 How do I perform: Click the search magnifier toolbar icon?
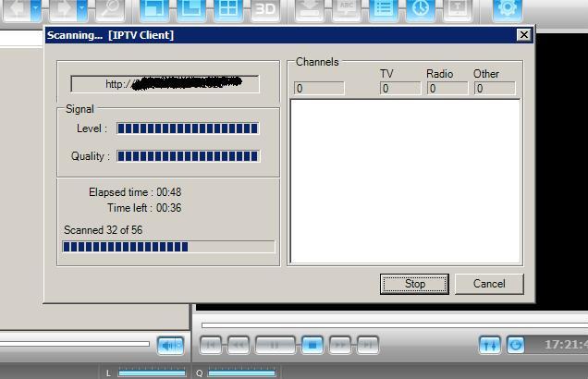(111, 10)
